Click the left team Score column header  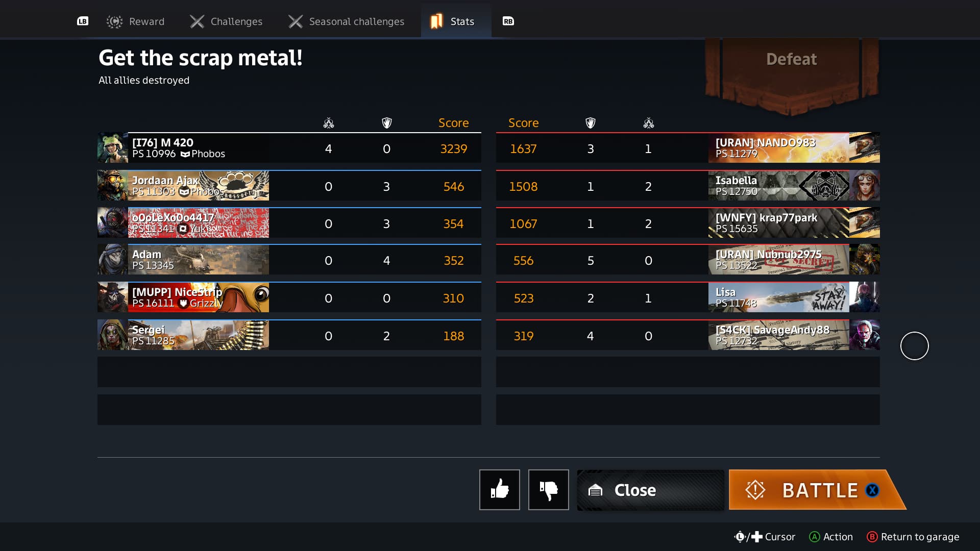(453, 123)
